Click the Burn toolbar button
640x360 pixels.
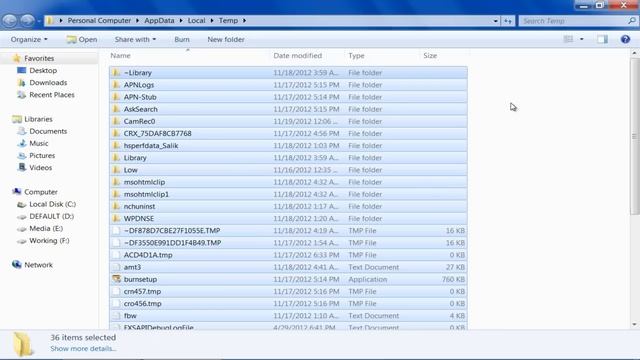pyautogui.click(x=182, y=40)
